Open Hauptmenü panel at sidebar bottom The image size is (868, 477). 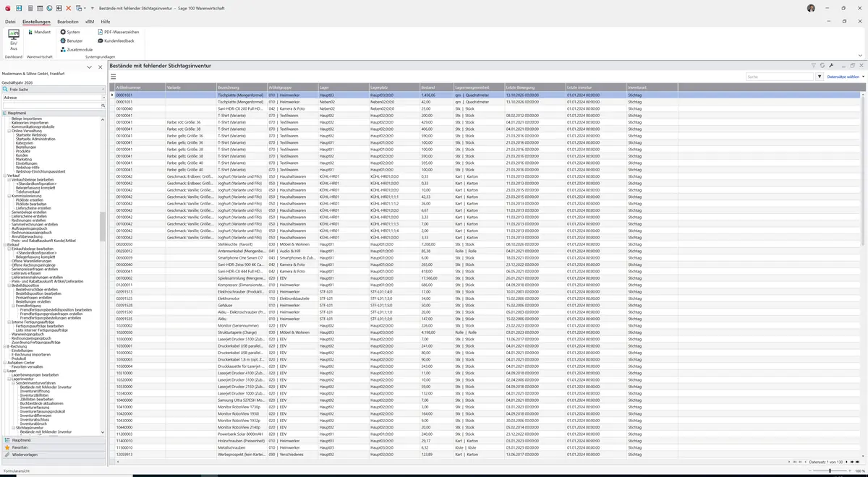coord(53,439)
